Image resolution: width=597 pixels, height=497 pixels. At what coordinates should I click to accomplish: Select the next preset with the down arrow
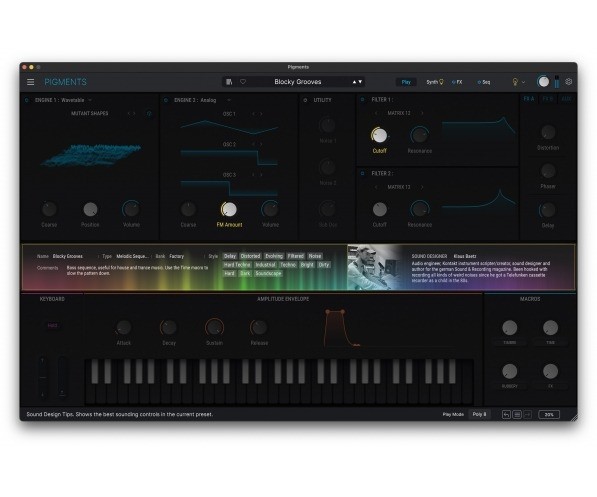tap(360, 82)
